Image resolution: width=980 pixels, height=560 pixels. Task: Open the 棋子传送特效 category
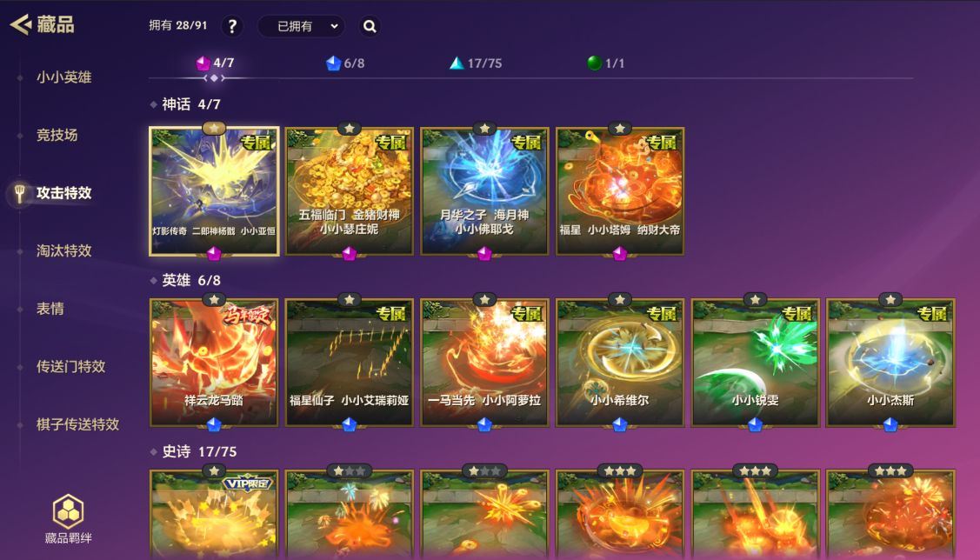point(77,424)
